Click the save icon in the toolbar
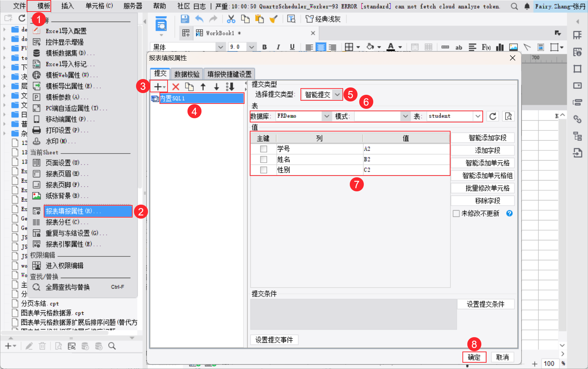The width and height of the screenshot is (588, 369). click(185, 19)
